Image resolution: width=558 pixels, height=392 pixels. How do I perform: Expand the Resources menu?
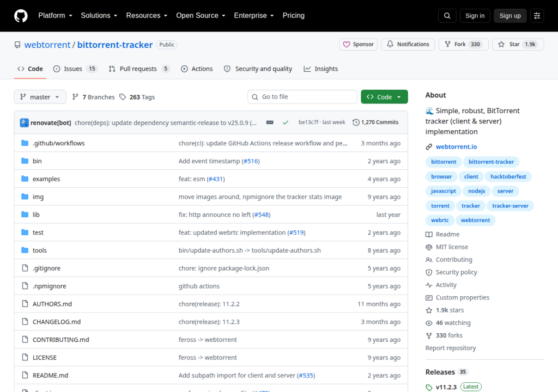[147, 16]
